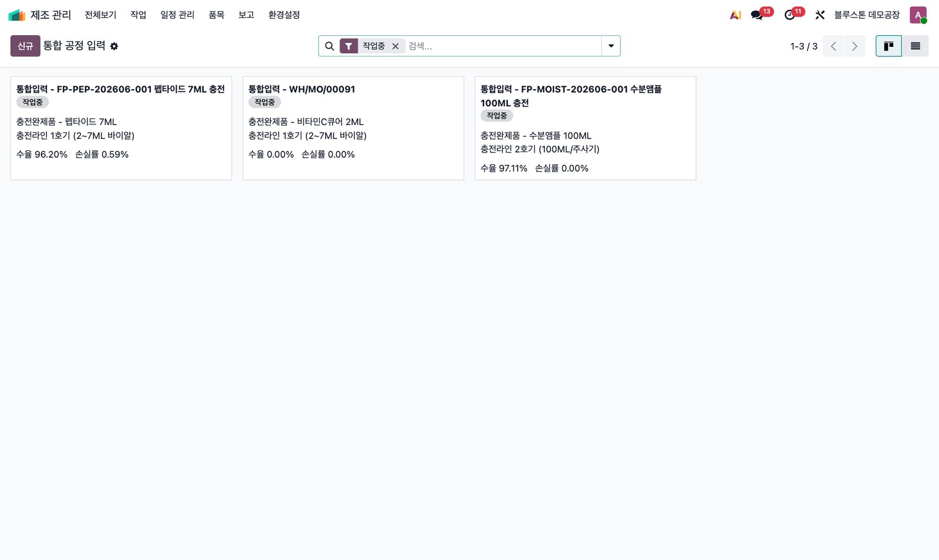Open the 보고 menu
Viewport: 939px width, 560px height.
pyautogui.click(x=246, y=15)
